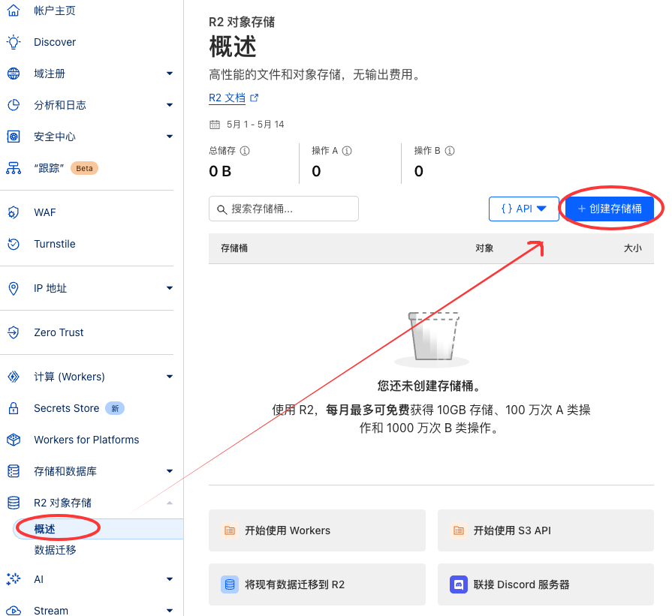The image size is (672, 616).
Task: Select the 数据迁移 submenu item
Action: [x=56, y=550]
